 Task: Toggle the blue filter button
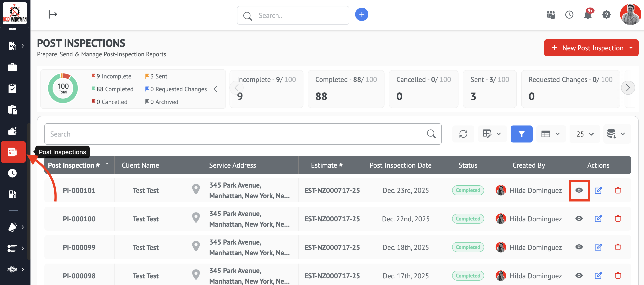(x=521, y=134)
